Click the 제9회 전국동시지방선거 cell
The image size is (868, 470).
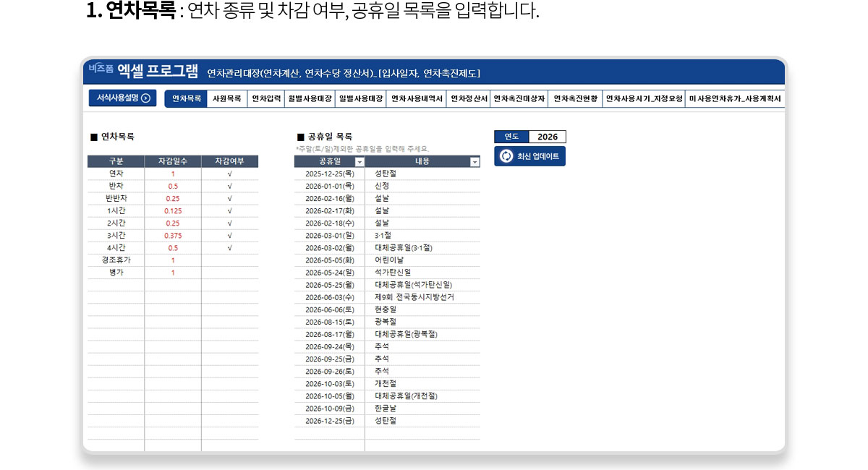422,297
